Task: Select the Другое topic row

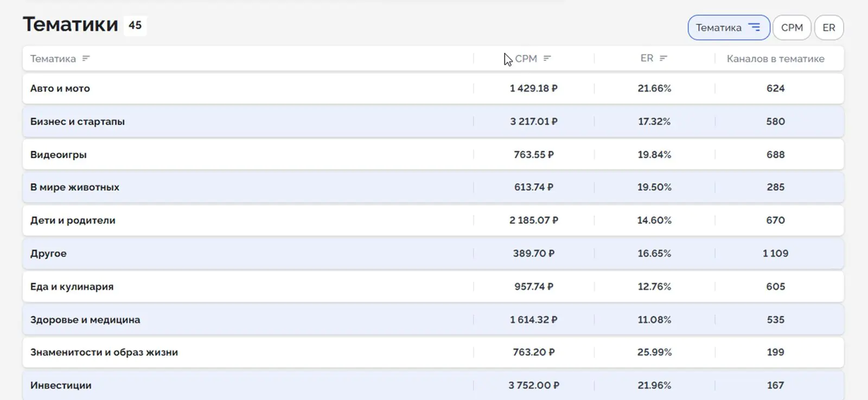Action: pos(48,253)
